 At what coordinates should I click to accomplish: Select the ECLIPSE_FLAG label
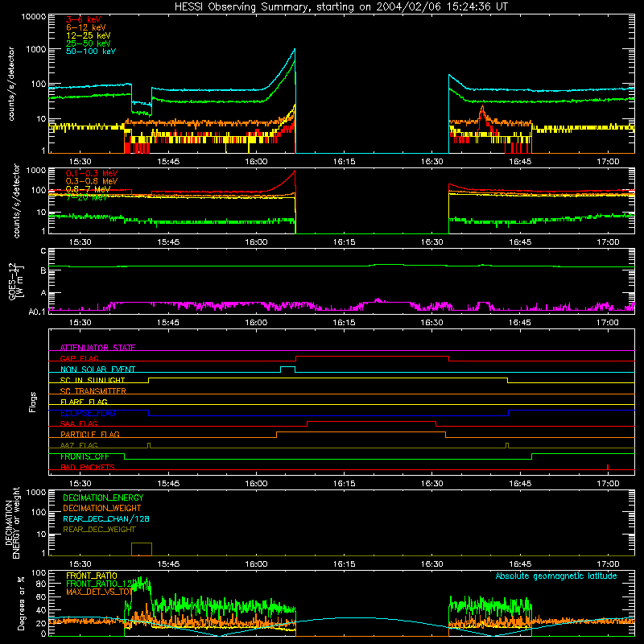[88, 413]
